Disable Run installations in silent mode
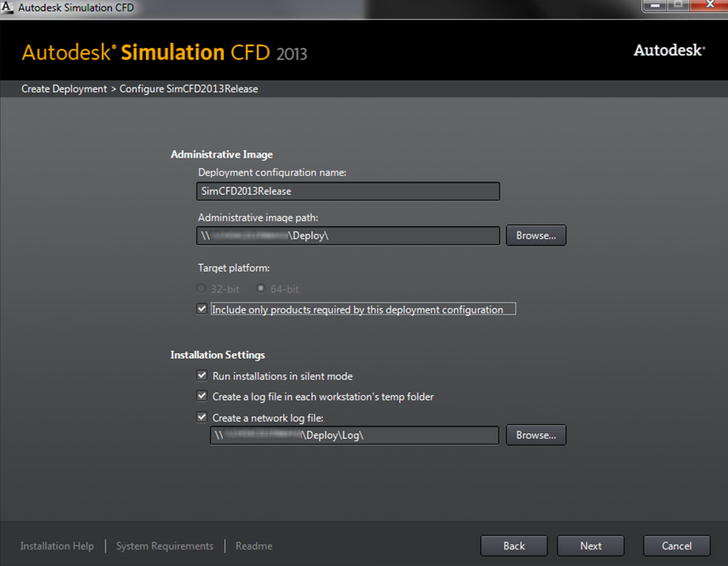 pos(201,375)
